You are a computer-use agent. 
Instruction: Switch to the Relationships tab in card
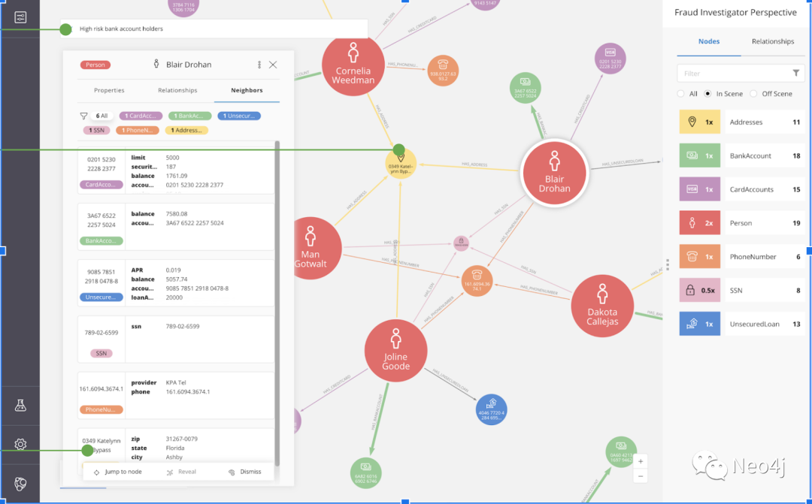point(177,90)
